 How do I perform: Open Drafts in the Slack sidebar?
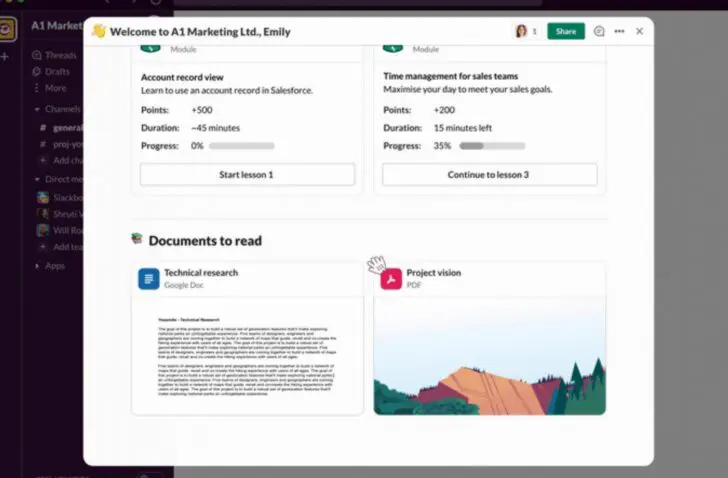(57, 71)
